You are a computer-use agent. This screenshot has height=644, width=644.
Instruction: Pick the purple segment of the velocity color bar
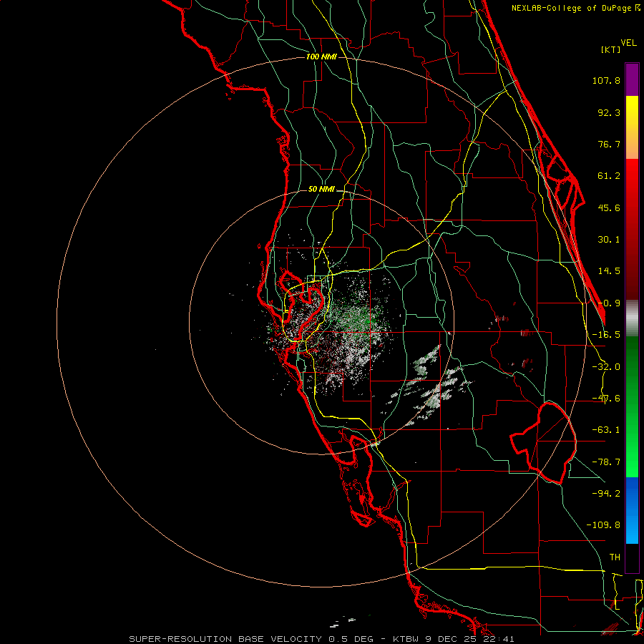632,79
